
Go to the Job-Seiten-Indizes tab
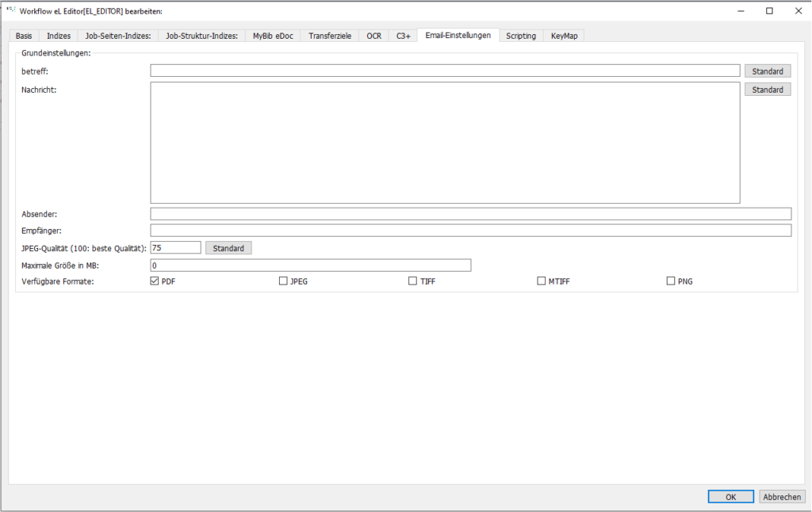(x=118, y=36)
